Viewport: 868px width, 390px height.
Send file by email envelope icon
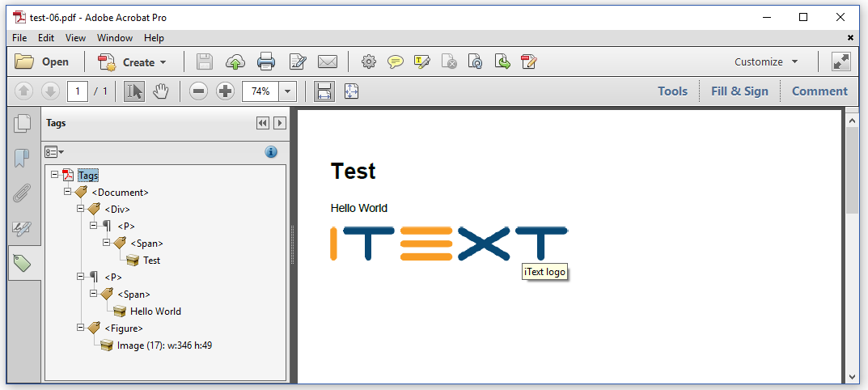[x=328, y=62]
